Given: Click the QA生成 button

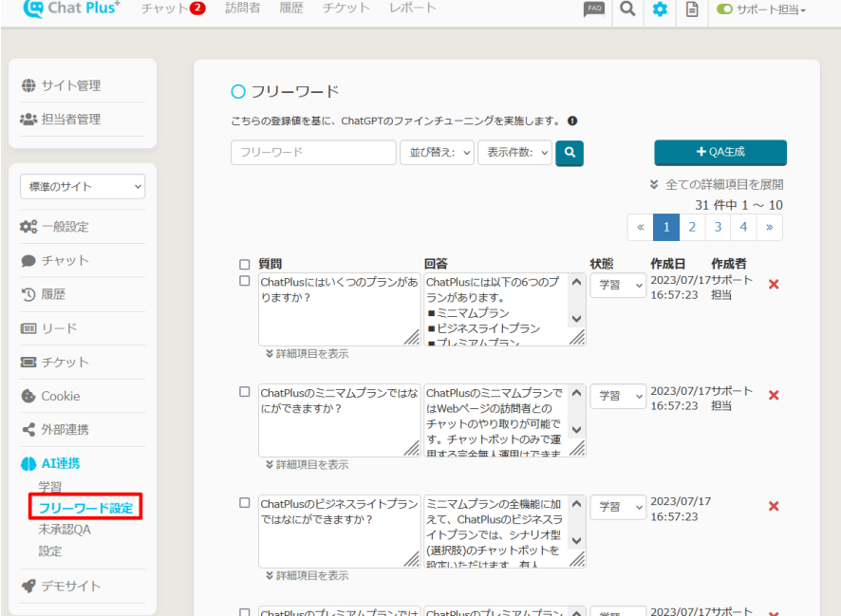Looking at the screenshot, I should click(720, 152).
